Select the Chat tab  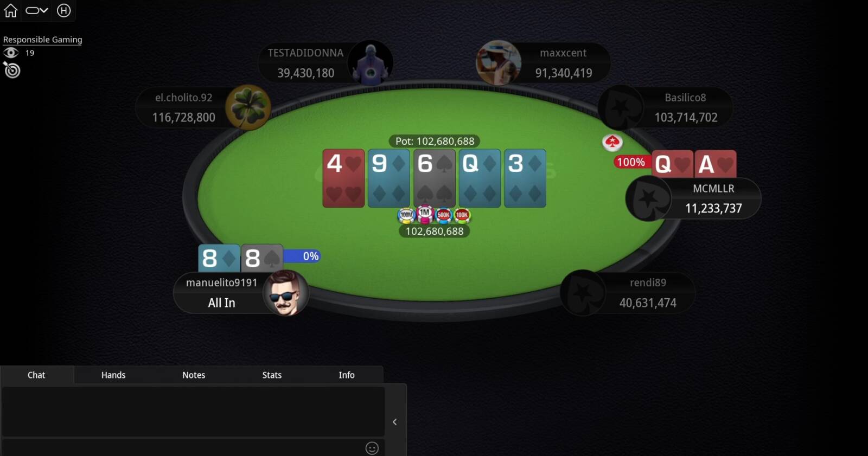point(36,375)
